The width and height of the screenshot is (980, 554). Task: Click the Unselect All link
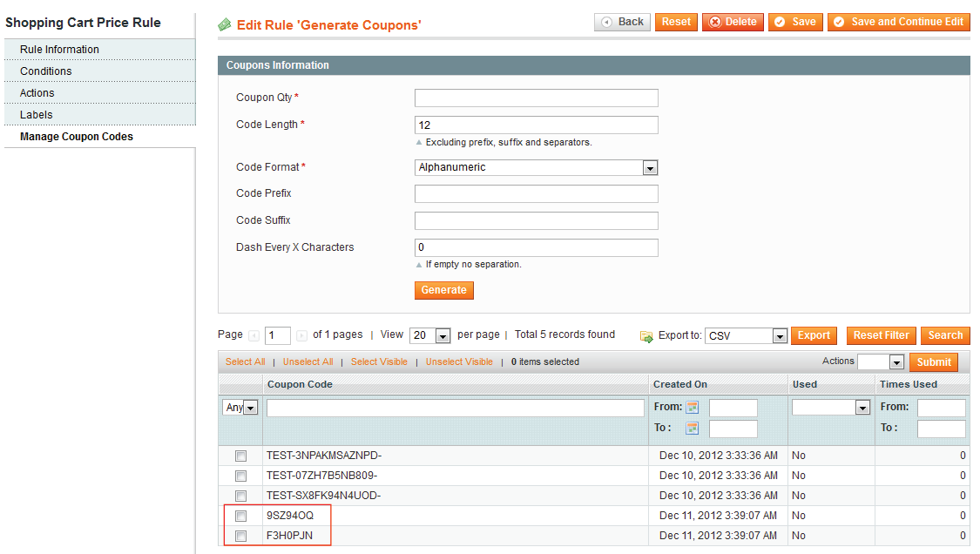(x=308, y=361)
